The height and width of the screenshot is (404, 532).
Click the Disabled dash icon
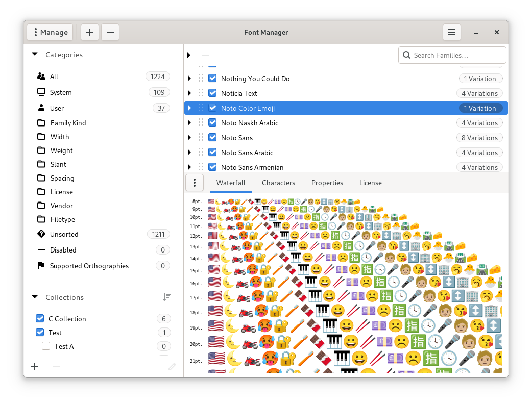tap(41, 250)
